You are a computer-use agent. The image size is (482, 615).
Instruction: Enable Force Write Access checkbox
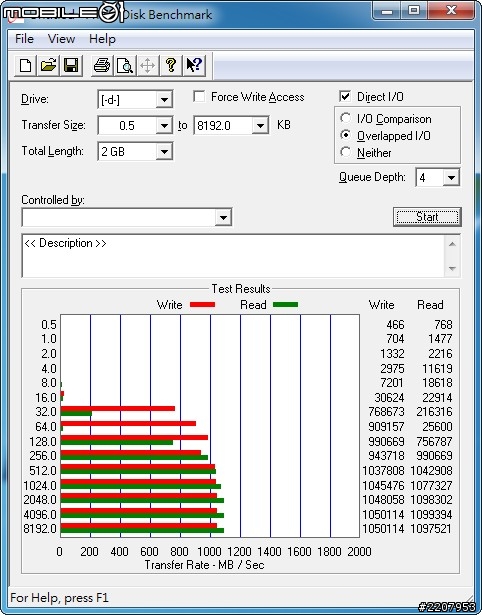[x=199, y=96]
